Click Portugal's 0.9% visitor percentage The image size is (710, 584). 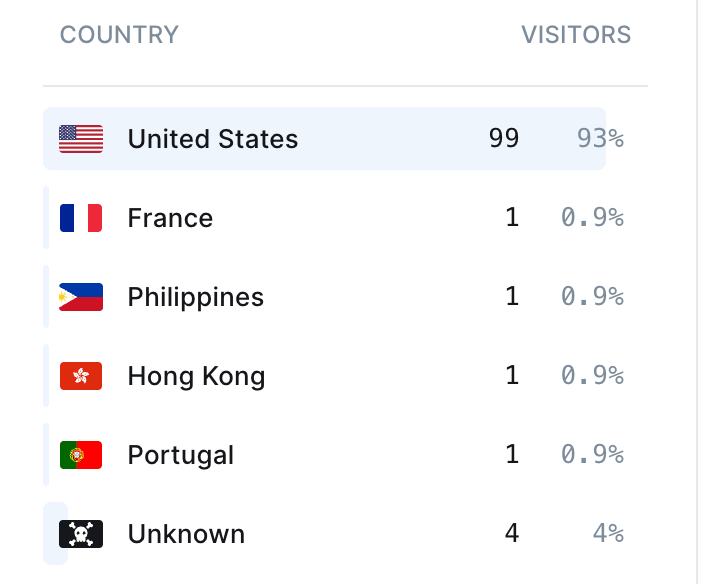click(x=592, y=455)
